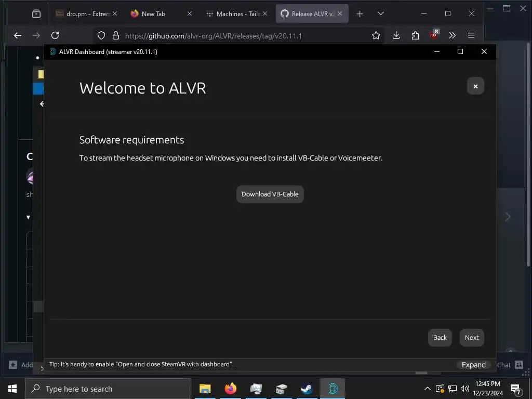
Task: Minimize the ALVR Dashboard window
Action: click(437, 51)
